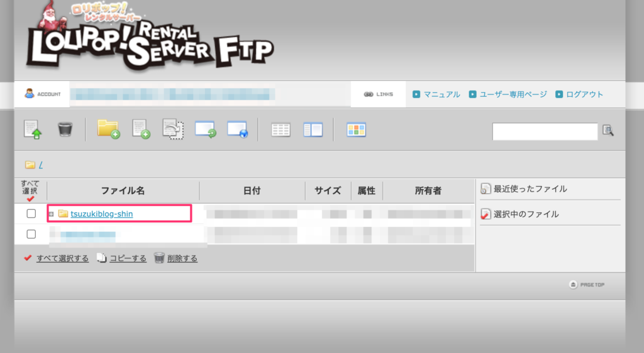644x353 pixels.
Task: Click the root path folder icon
Action: tap(30, 165)
